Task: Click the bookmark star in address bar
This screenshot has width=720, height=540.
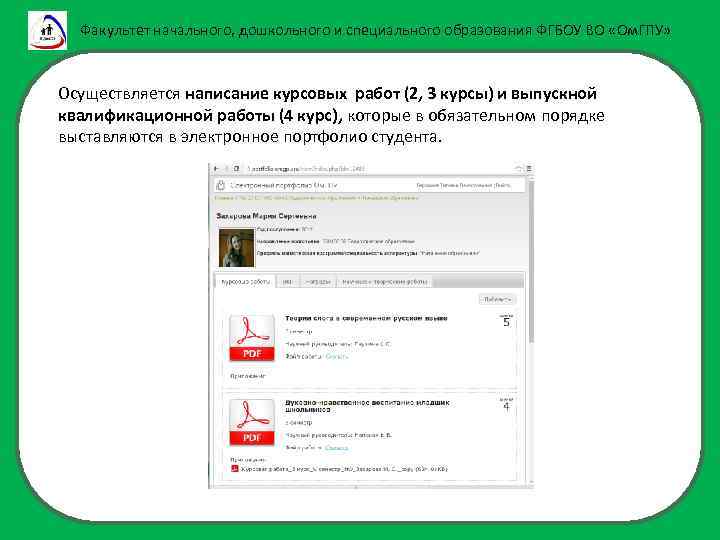Action: (519, 169)
